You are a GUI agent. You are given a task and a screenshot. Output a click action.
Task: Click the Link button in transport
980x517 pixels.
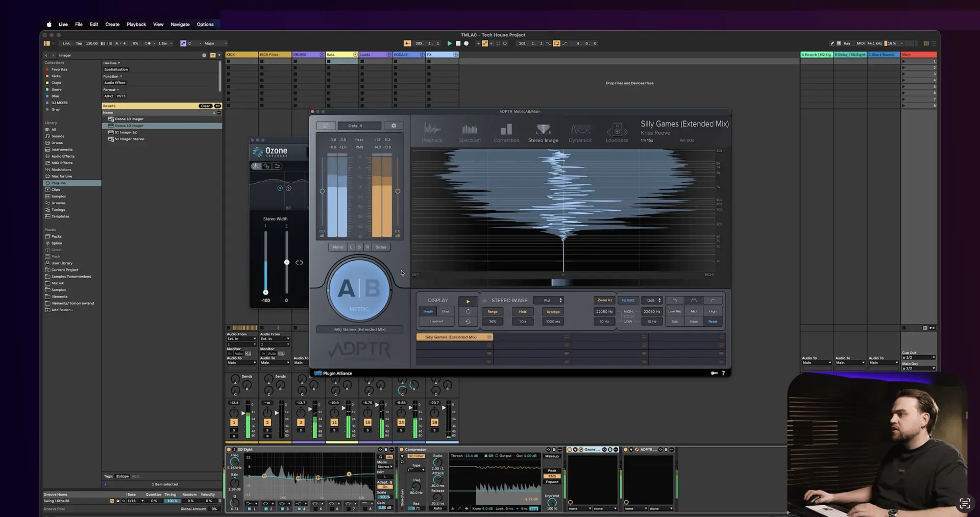click(x=66, y=43)
